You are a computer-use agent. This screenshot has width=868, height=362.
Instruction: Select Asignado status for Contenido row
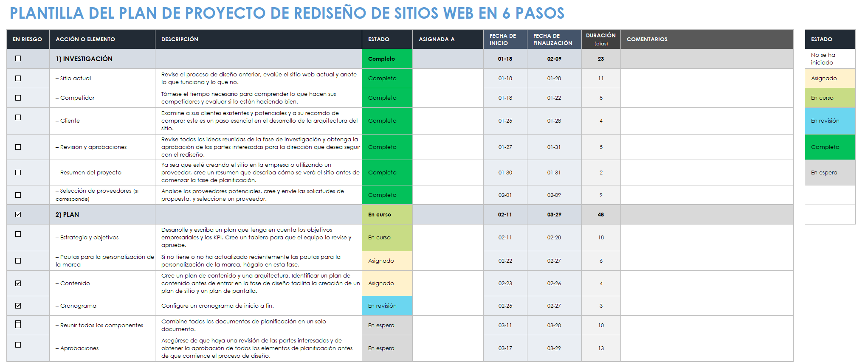point(387,283)
